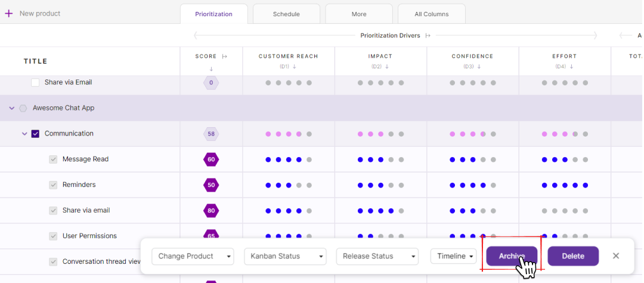Collapse the Awesome Chat App group
Image resolution: width=644 pixels, height=283 pixels.
pos(12,108)
